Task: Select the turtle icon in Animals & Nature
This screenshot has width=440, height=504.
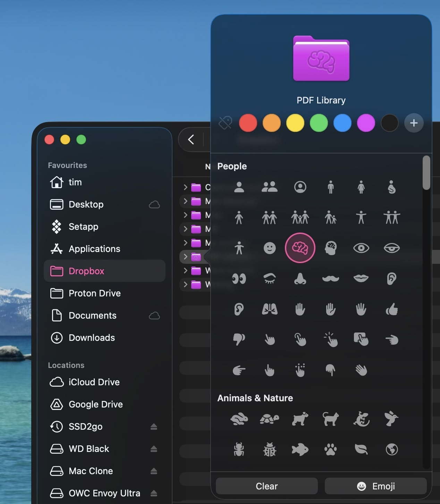Action: pos(269,419)
